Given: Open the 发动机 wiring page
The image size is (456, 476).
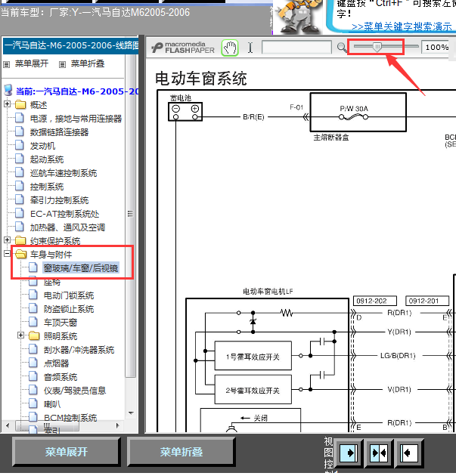Looking at the screenshot, I should pos(42,146).
